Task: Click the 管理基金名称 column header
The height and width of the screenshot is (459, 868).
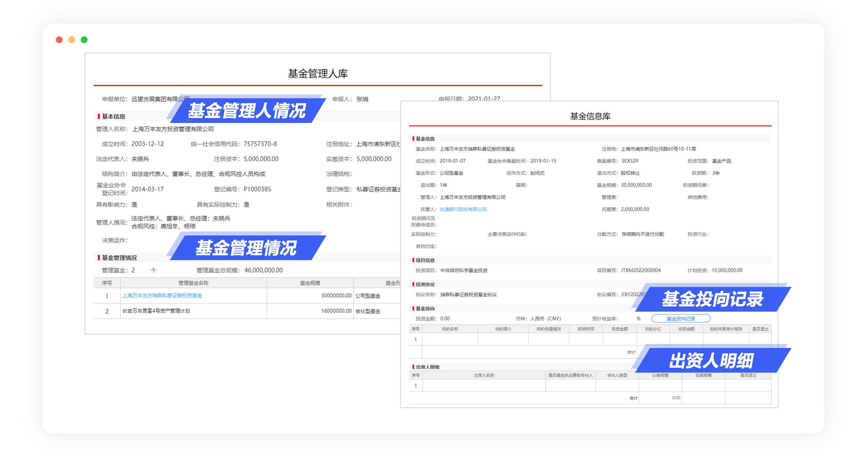Action: point(193,283)
